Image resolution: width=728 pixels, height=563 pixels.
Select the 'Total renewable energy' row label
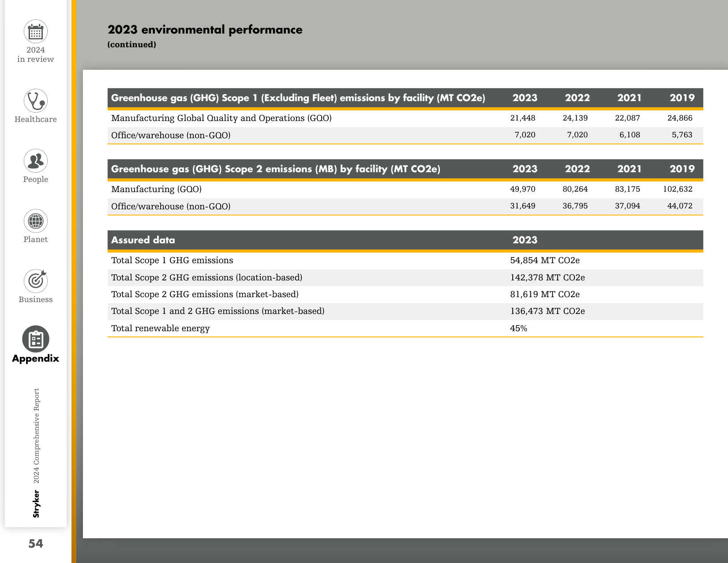(x=161, y=328)
